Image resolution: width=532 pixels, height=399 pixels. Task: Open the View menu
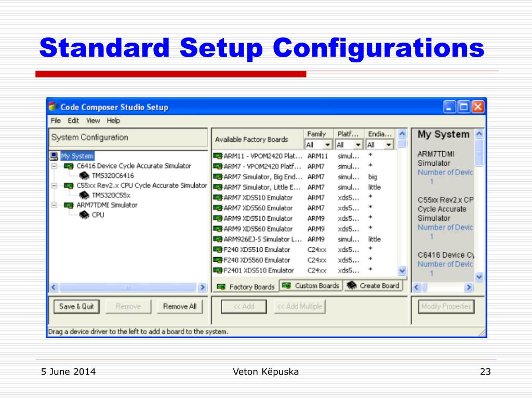tap(93, 121)
